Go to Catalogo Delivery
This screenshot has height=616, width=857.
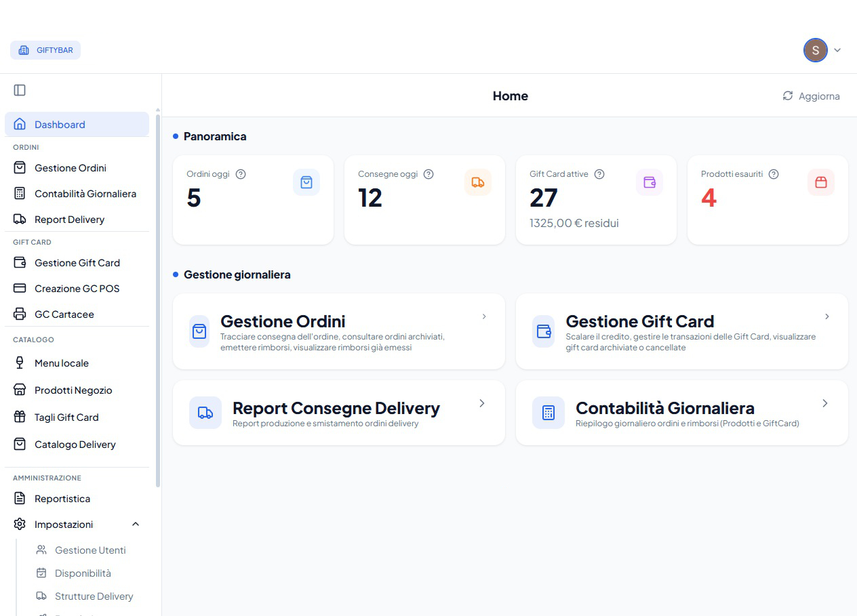[77, 444]
